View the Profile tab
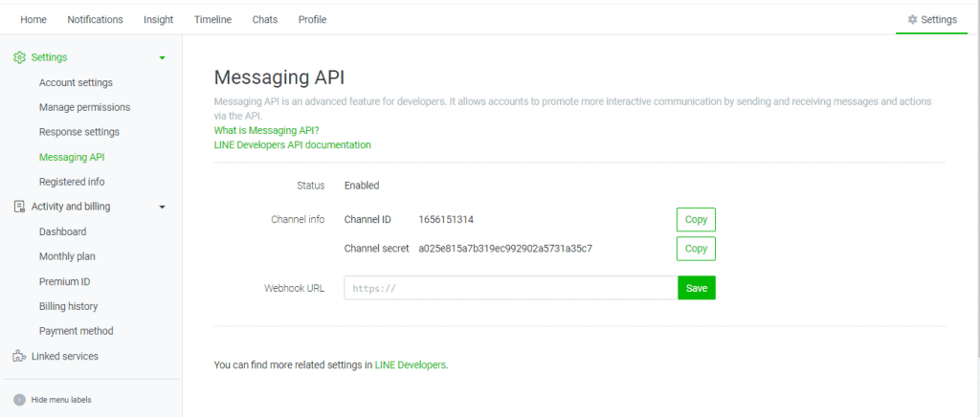 point(313,19)
